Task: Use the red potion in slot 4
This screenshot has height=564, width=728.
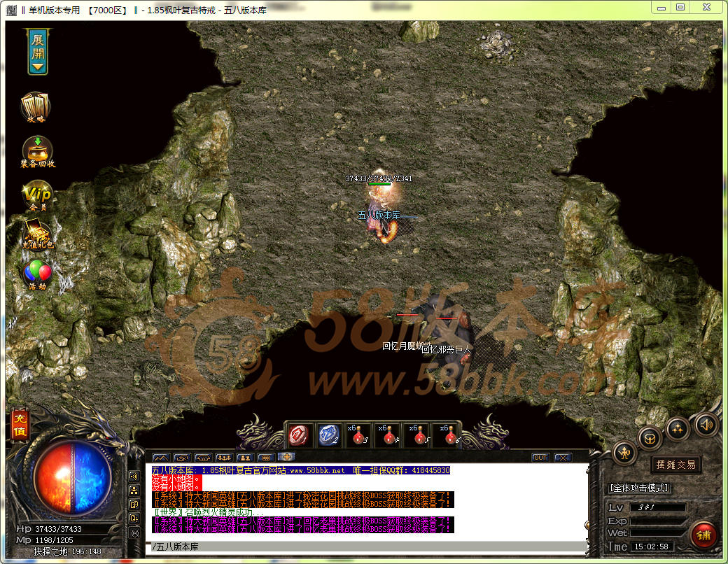Action: pos(388,435)
